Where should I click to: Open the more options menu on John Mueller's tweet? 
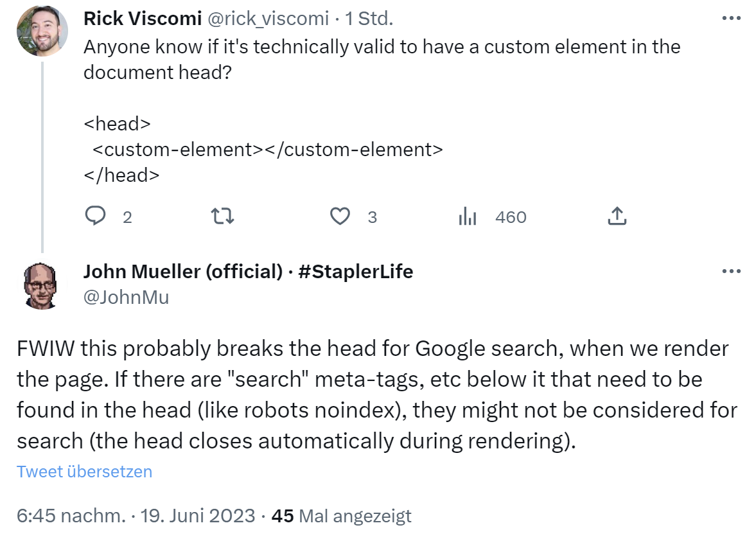731,270
